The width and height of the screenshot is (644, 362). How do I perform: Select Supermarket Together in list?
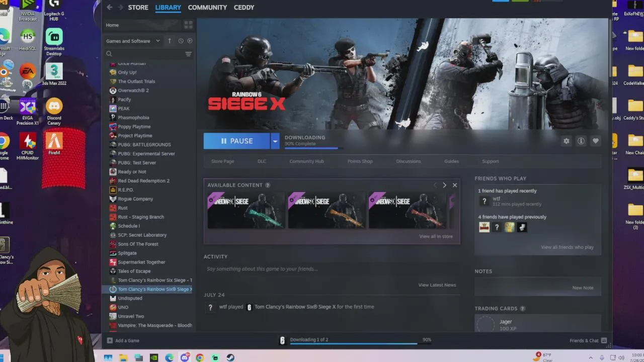[x=141, y=262]
